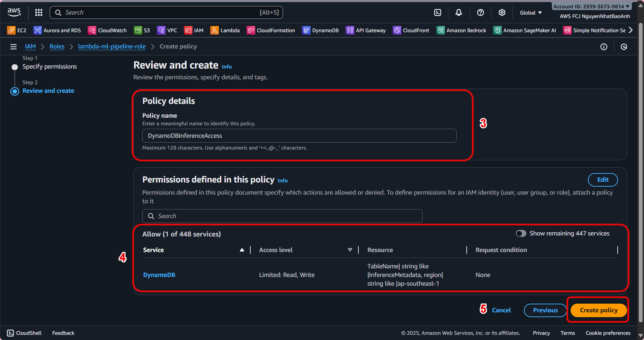644x340 pixels.
Task: Open S3 service shortcut
Action: [x=142, y=30]
